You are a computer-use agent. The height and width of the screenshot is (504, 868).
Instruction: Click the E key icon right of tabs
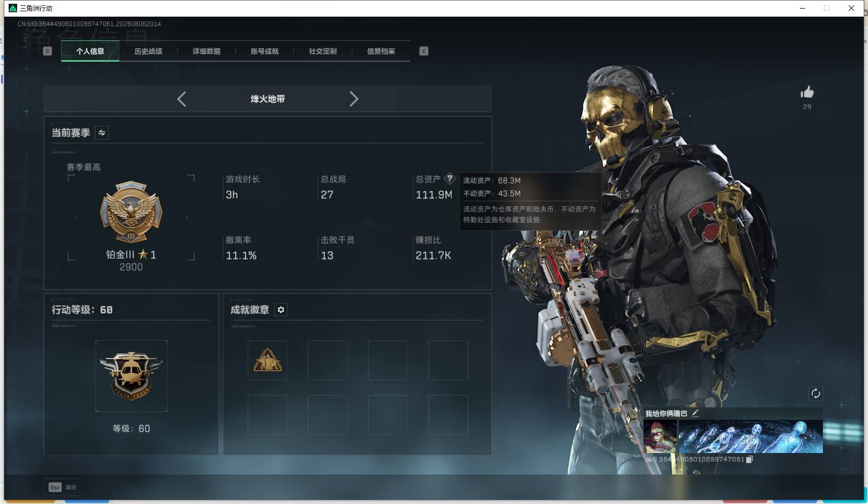point(424,51)
